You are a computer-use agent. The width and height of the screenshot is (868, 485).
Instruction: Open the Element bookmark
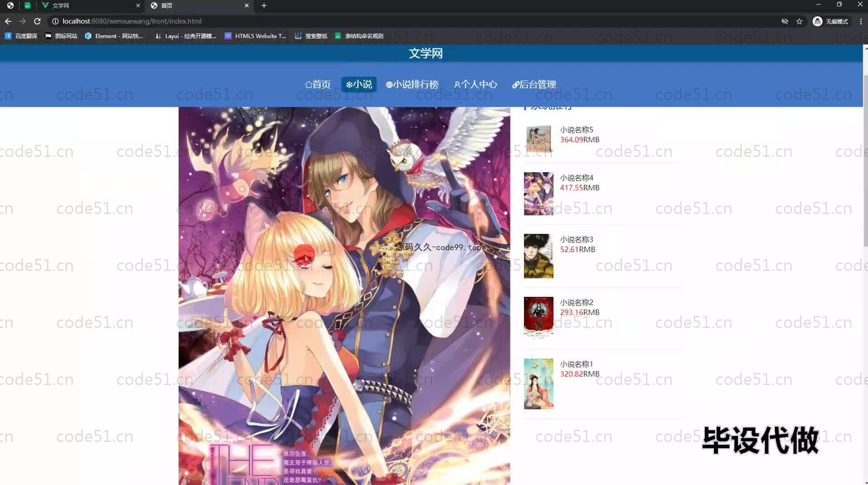click(114, 36)
